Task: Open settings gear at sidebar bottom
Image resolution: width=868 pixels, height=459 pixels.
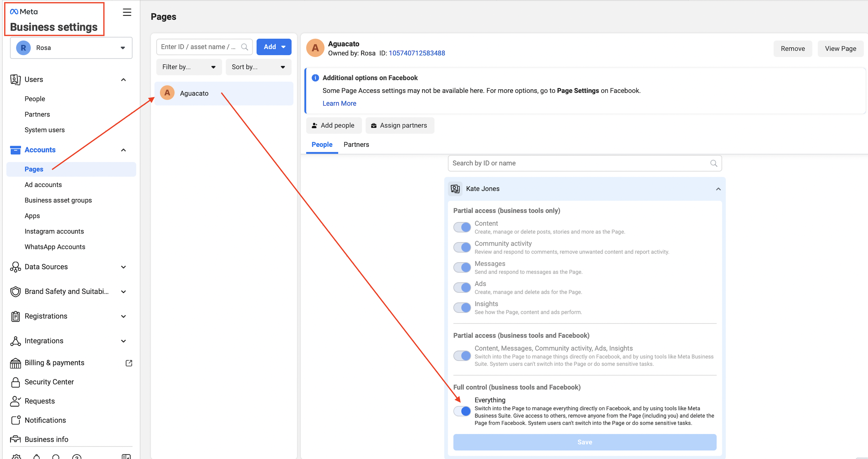Action: click(16, 457)
